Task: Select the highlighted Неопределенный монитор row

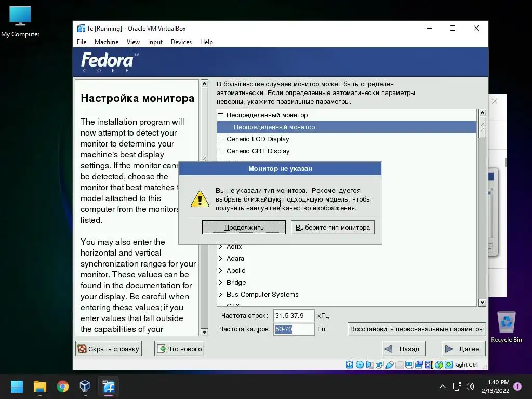Action: coord(347,127)
